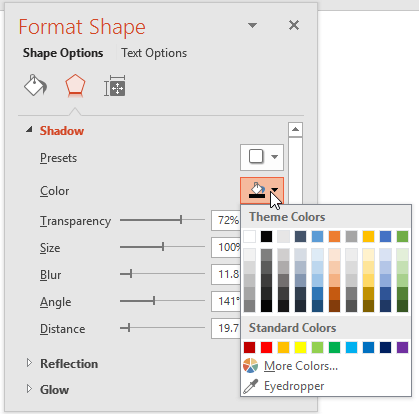Image resolution: width=419 pixels, height=414 pixels.
Task: Open the shadow Presets dropdown
Action: tap(262, 157)
